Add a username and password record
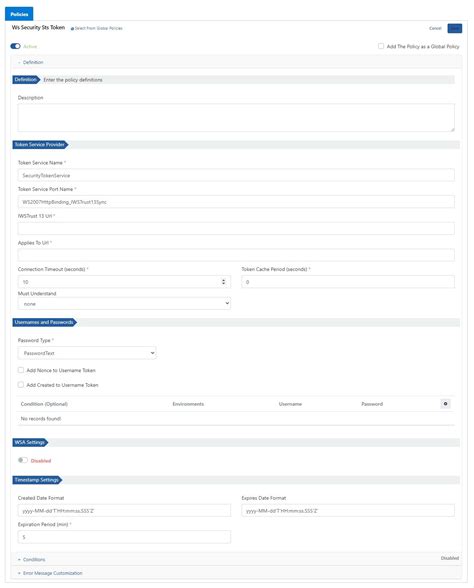This screenshot has height=588, width=474. 445,404
